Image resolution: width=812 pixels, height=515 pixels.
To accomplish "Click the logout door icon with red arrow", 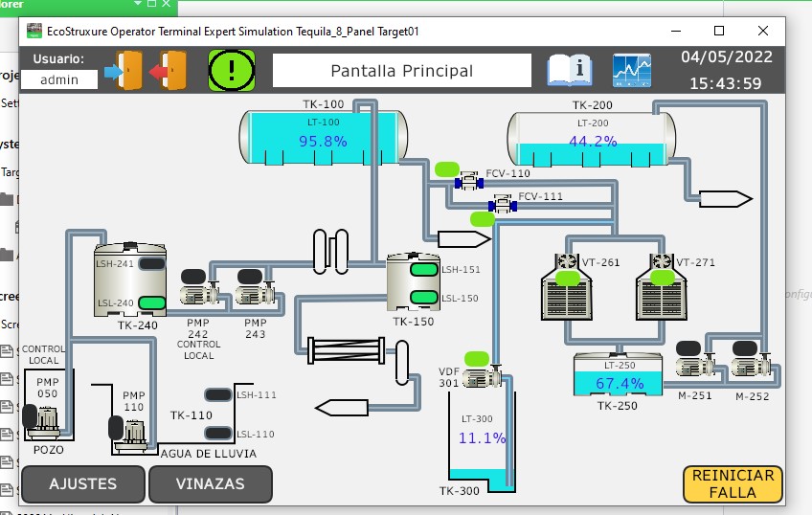I will [172, 70].
